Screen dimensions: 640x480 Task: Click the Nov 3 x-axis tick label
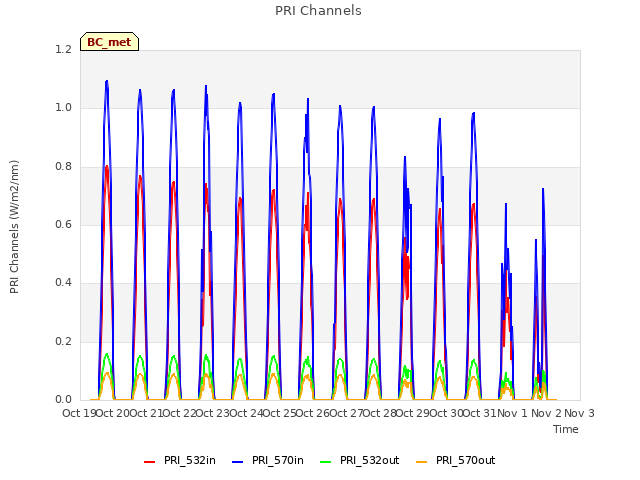[579, 413]
